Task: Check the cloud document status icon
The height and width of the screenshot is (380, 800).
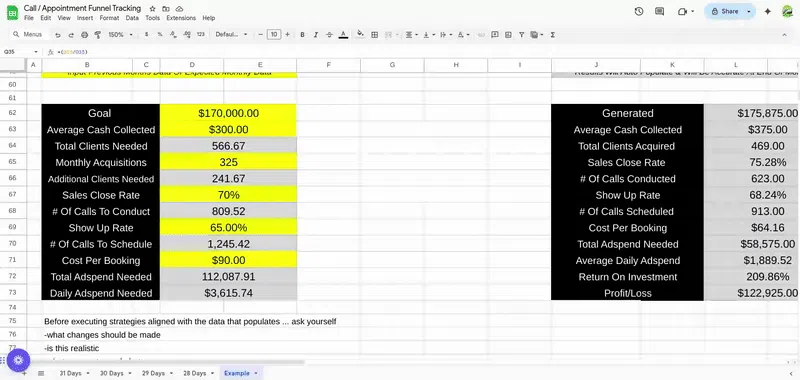Action: pos(179,9)
